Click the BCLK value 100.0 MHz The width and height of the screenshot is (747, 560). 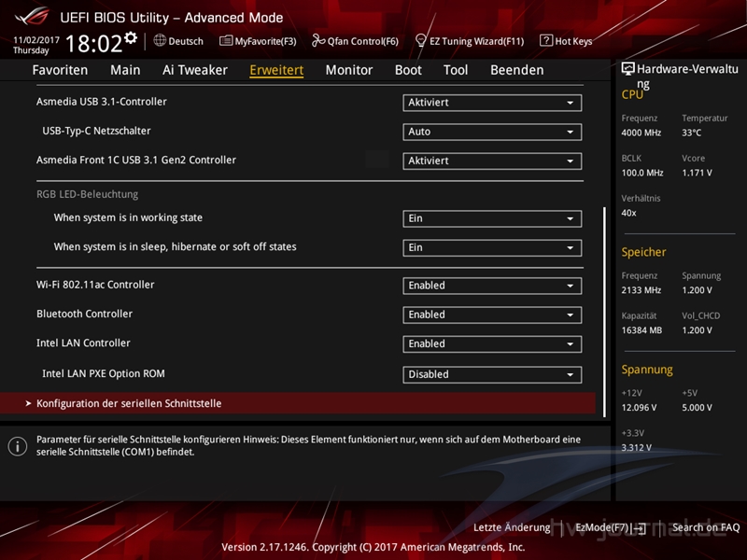tap(642, 173)
